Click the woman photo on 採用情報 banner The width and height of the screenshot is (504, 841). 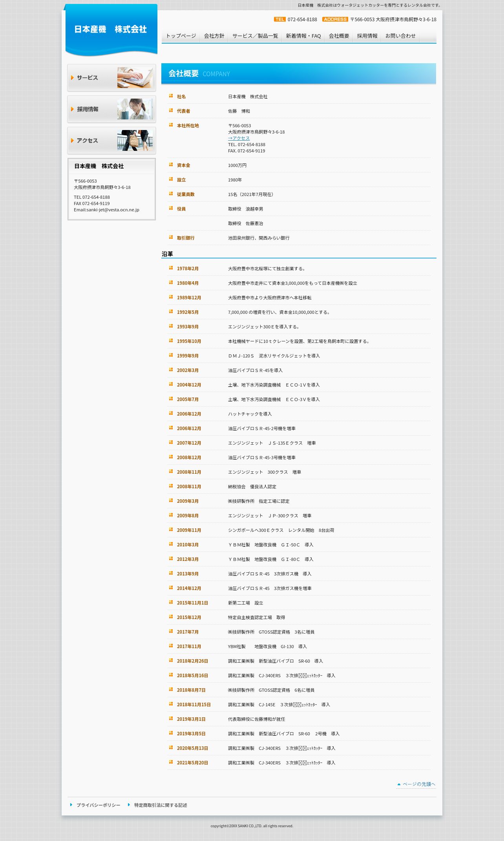[135, 109]
